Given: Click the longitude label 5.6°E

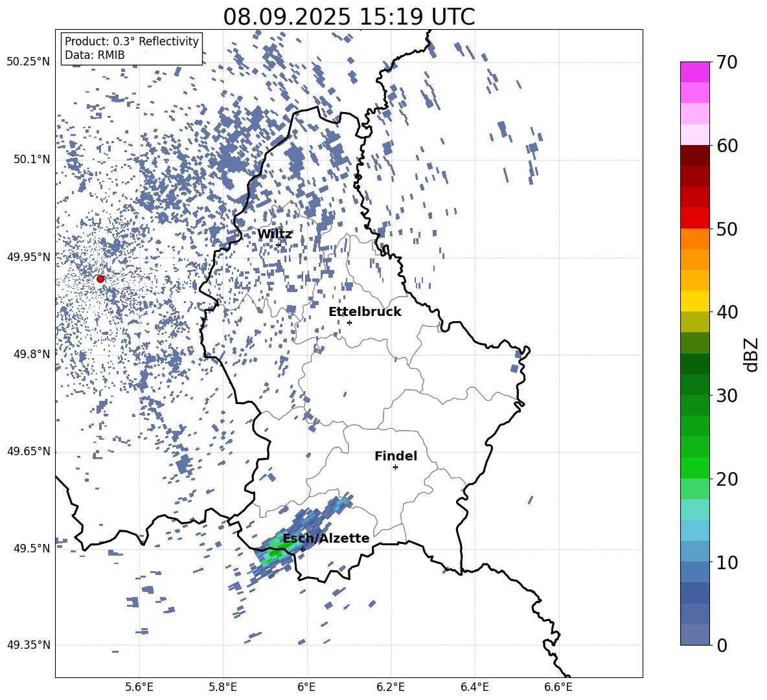Looking at the screenshot, I should coord(139,688).
